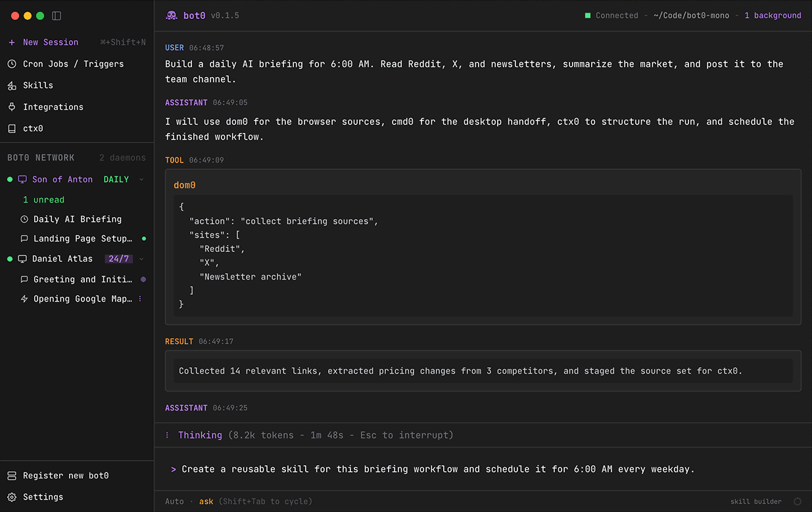Click the bot0 skull logo in the header
The height and width of the screenshot is (512, 812).
click(171, 14)
